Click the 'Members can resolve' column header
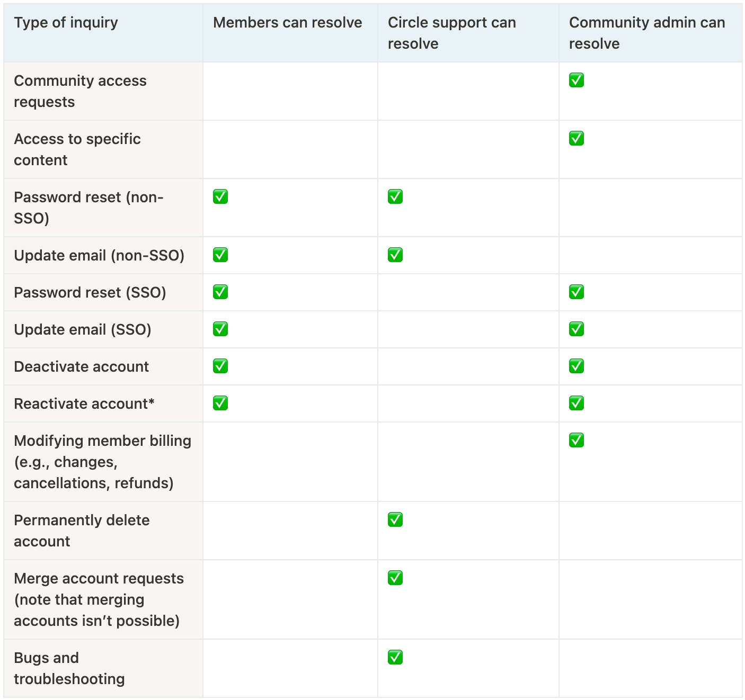This screenshot has height=700, width=745. point(287,23)
